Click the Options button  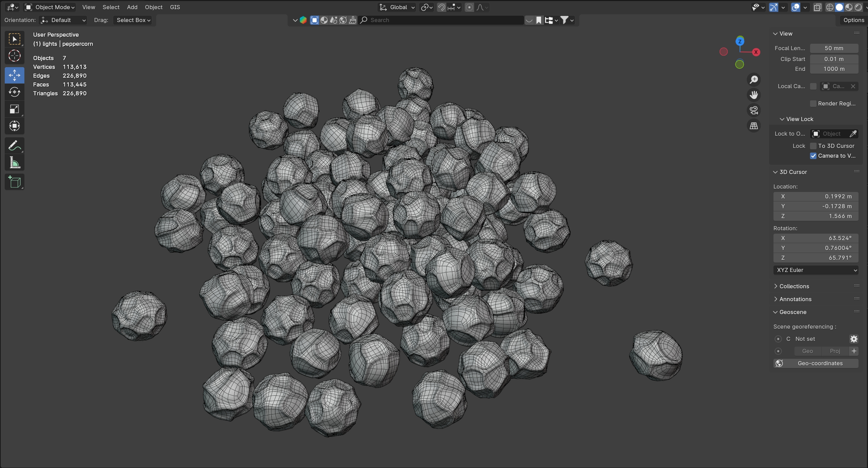click(853, 20)
